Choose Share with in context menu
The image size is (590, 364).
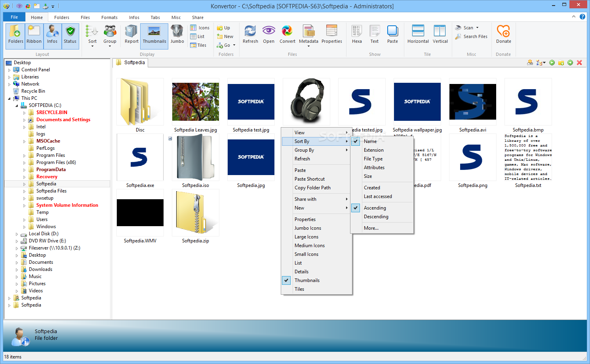coord(316,199)
